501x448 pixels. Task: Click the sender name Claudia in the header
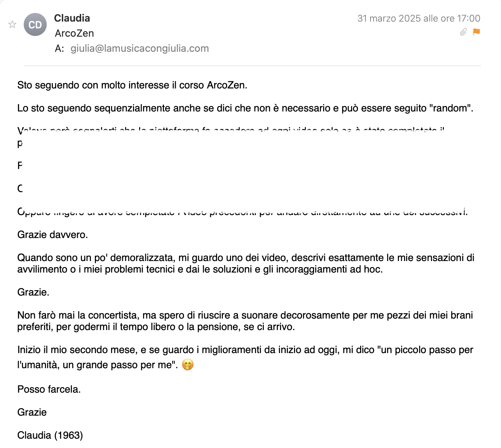pos(72,18)
